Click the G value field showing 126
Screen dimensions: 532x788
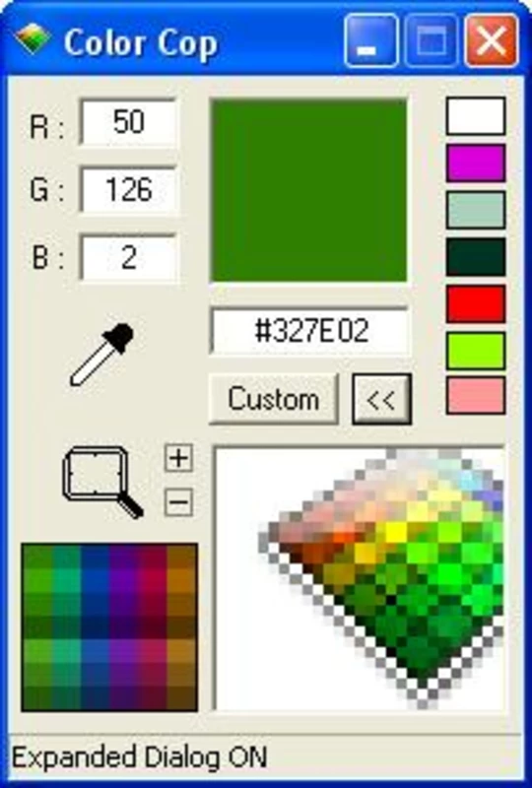[x=128, y=190]
